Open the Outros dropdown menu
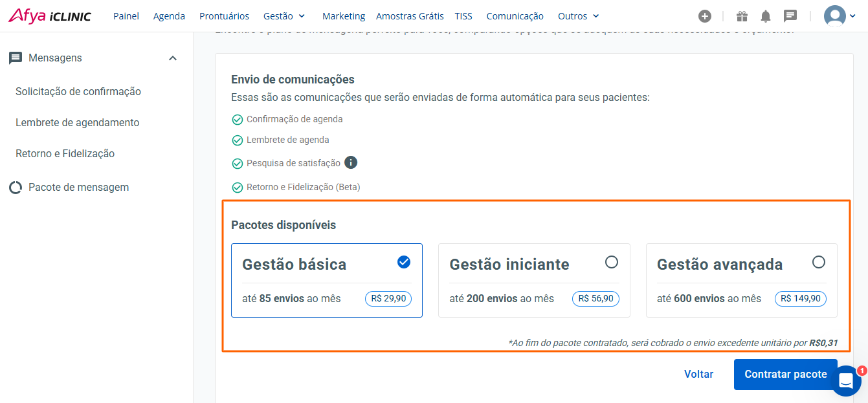The width and height of the screenshot is (868, 403). pos(578,16)
